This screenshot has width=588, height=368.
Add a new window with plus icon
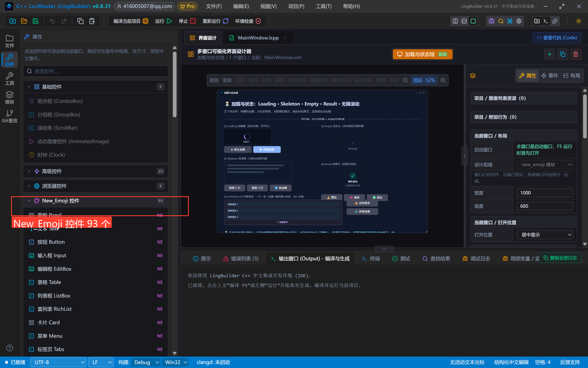(x=549, y=54)
